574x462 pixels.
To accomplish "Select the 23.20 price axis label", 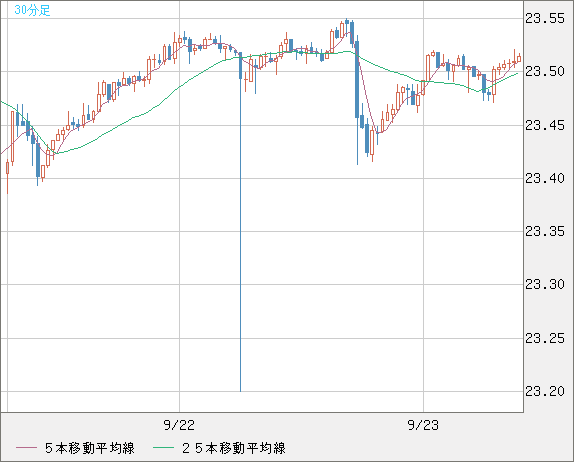I will 545,392.
